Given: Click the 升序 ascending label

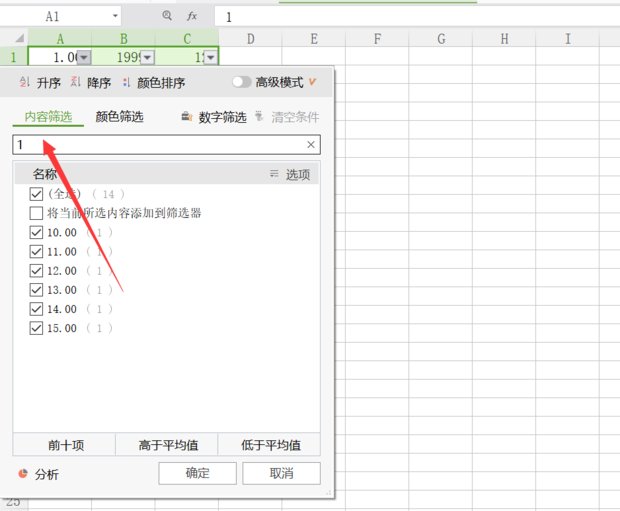Looking at the screenshot, I should click(x=49, y=83).
